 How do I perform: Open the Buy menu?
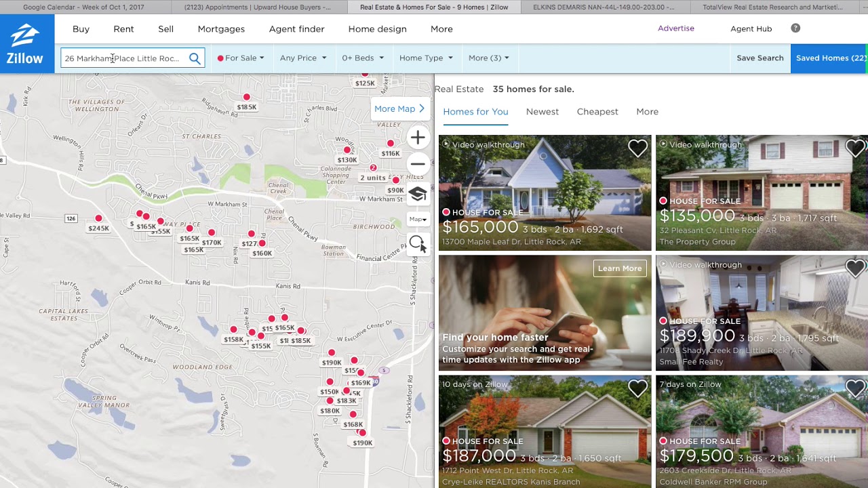pyautogui.click(x=81, y=29)
